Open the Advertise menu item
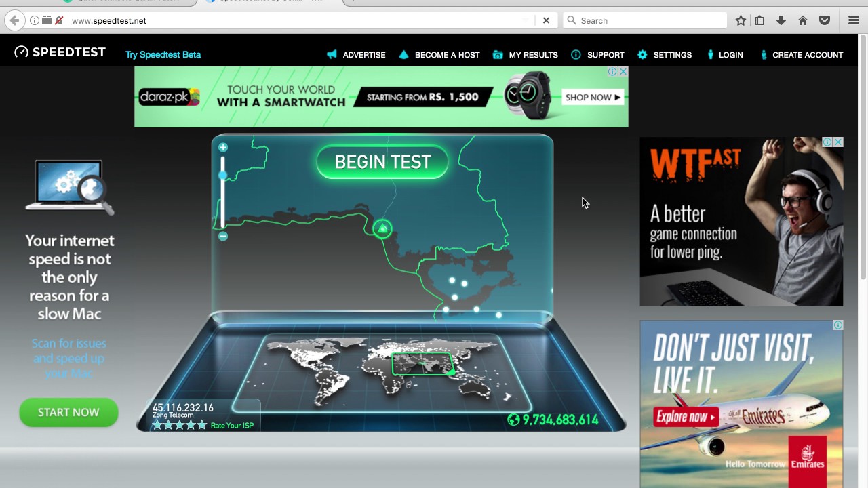The image size is (868, 488). [356, 55]
